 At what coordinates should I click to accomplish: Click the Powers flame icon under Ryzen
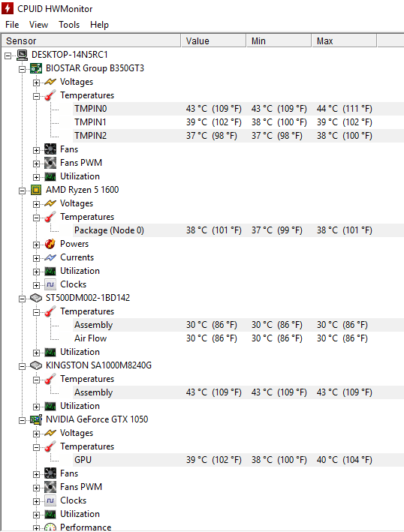50,244
